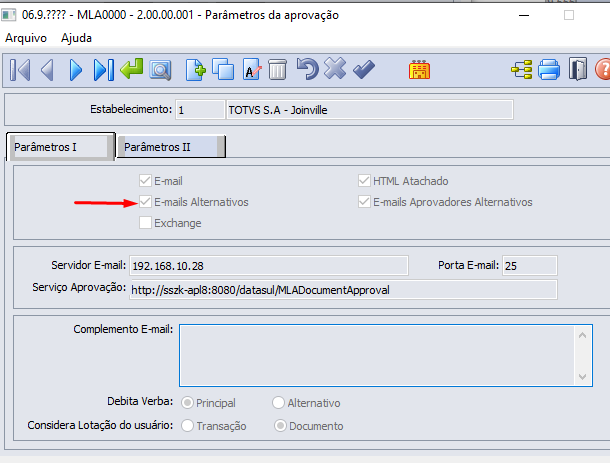
Task: Open the yellow hierarchy tree icon
Action: [522, 70]
